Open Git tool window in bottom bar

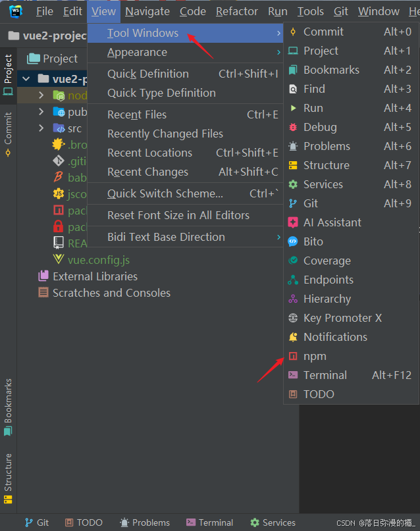[x=38, y=522]
